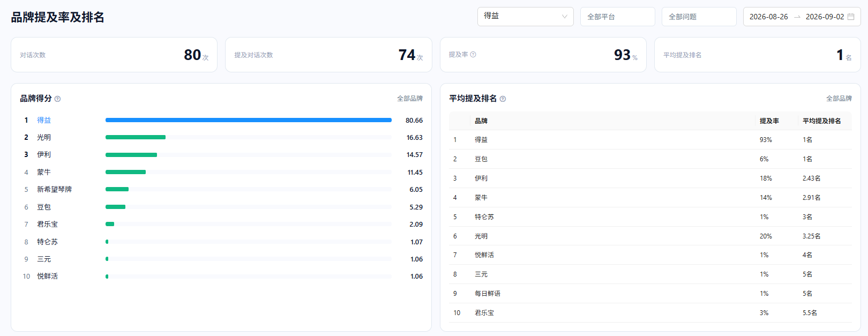The height and width of the screenshot is (336, 868).
Task: Select 特仑苏 in the brand score list
Action: [x=47, y=242]
